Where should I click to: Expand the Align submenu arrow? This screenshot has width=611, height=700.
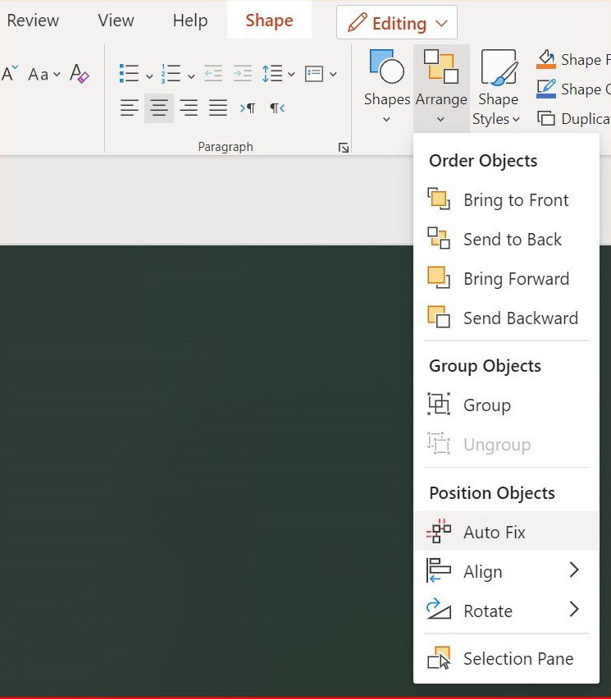574,570
